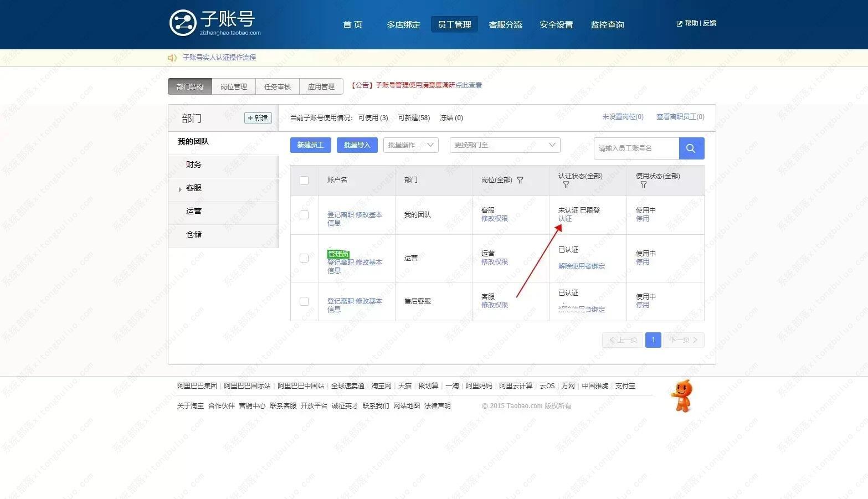Image resolution: width=868 pixels, height=499 pixels.
Task: Open the 批量操作 dropdown
Action: 411,145
